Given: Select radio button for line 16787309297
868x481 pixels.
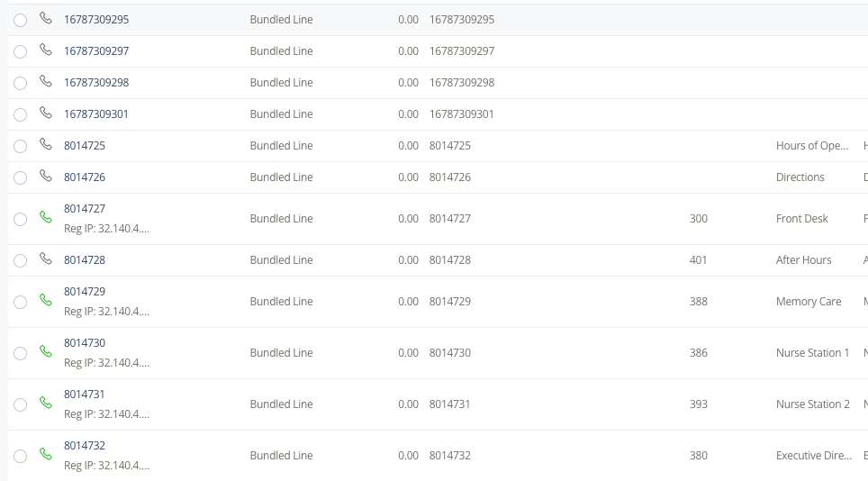Looking at the screenshot, I should coord(21,52).
